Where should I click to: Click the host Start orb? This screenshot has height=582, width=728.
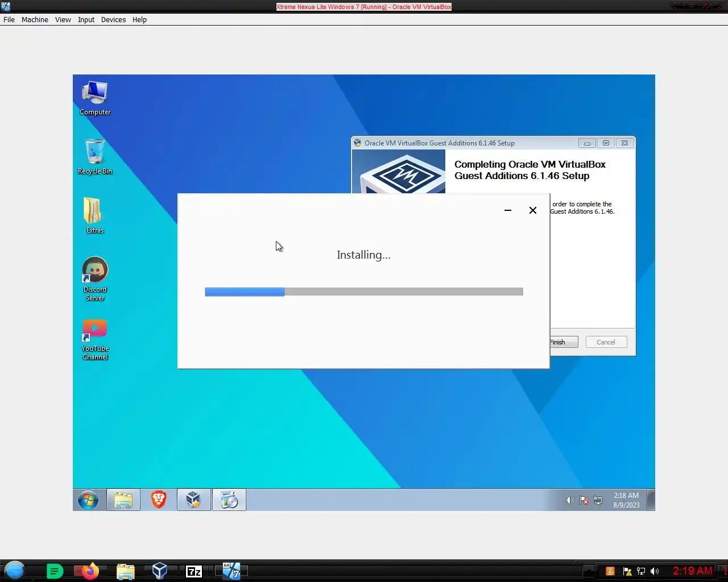(x=14, y=570)
